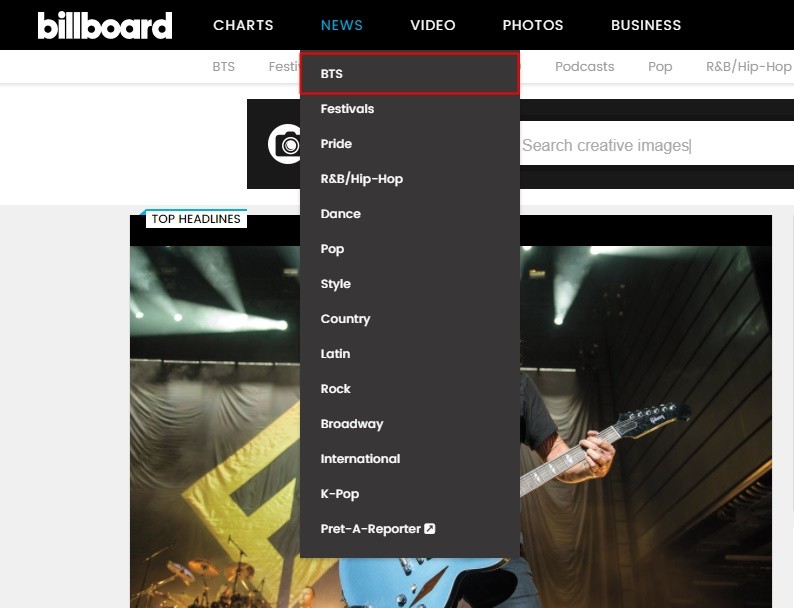Choose R&B/Hip-Hop in the dropdown menu
Screen dimensions: 794x608
(410, 179)
